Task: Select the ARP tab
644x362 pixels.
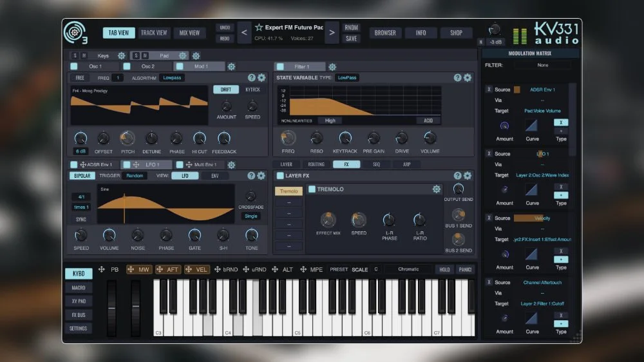Action: click(x=406, y=164)
